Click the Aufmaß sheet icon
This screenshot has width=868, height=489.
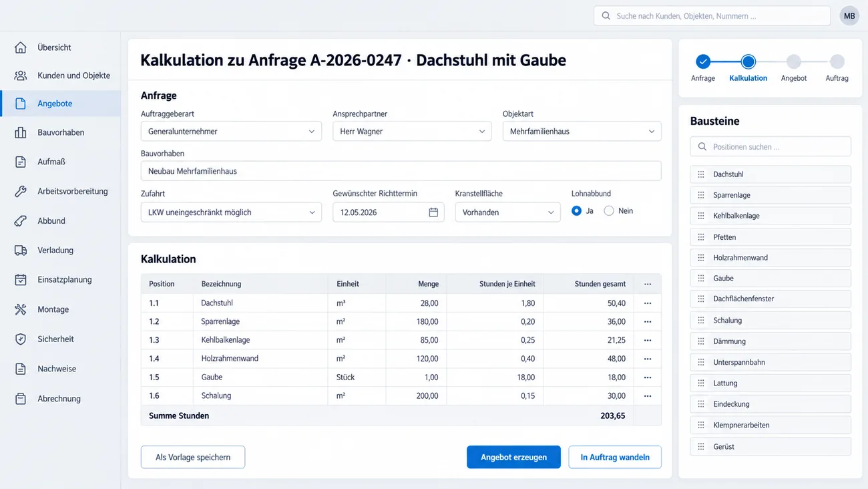coord(21,162)
